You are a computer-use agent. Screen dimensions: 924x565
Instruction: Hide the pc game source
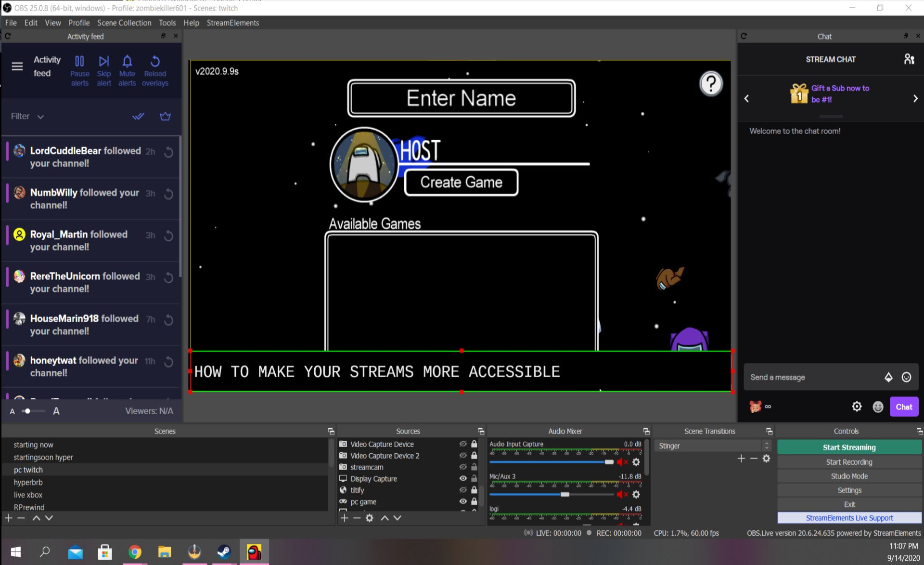[463, 501]
